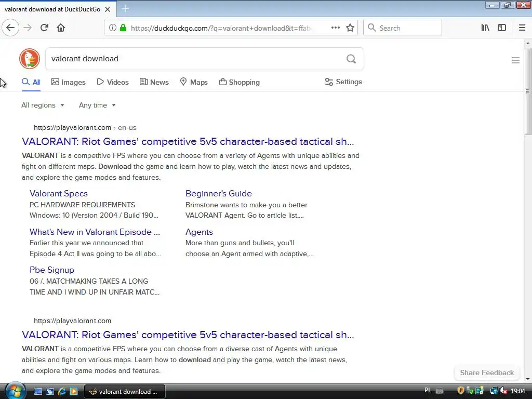Screen dimensions: 532x399
Task: Open the Firefox home page
Action: [x=61, y=28]
